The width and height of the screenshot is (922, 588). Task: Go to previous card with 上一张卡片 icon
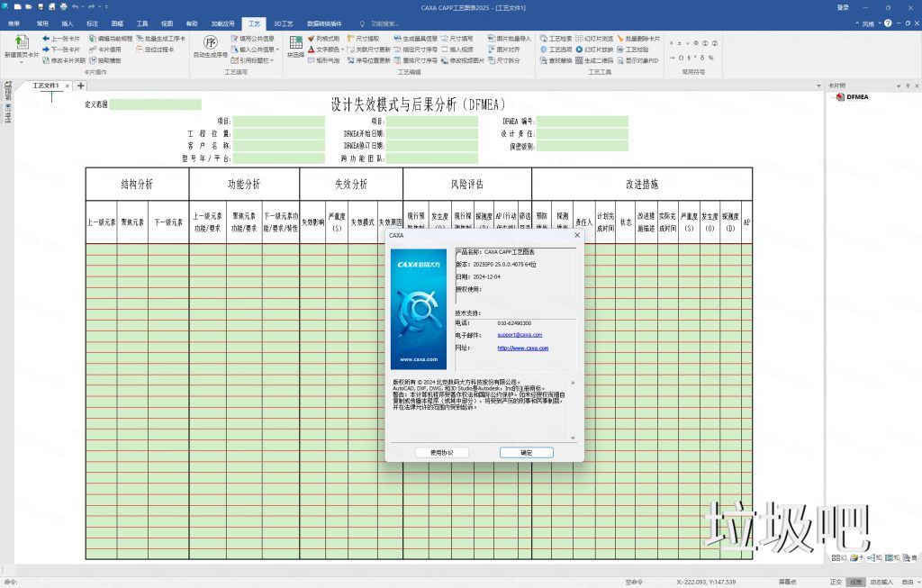[x=65, y=38]
